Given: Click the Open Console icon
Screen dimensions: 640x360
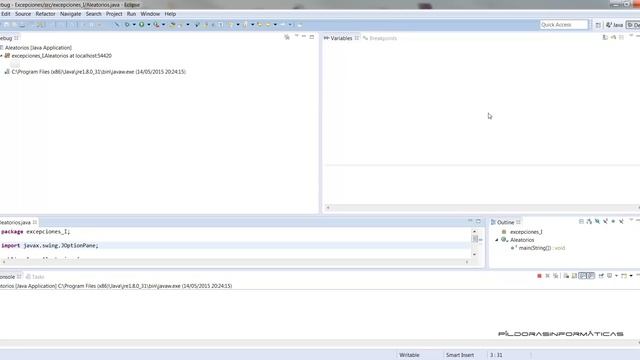Looking at the screenshot, I should (x=624, y=276).
